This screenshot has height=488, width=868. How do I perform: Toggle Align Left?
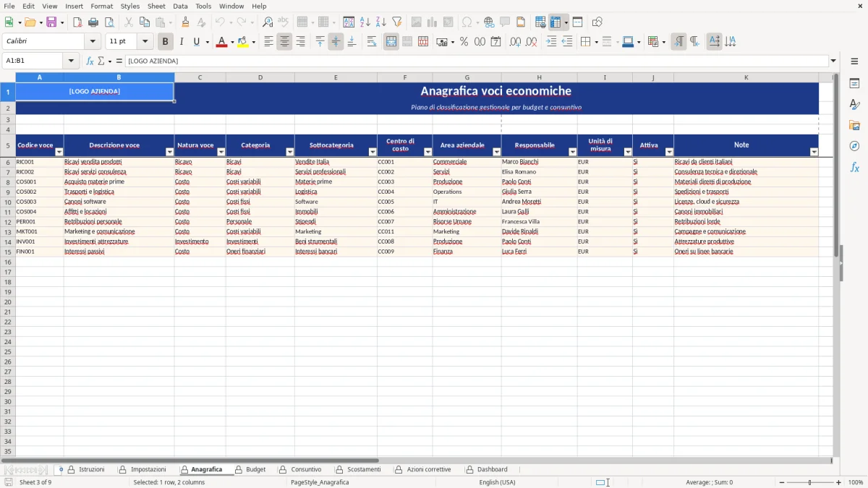point(268,42)
